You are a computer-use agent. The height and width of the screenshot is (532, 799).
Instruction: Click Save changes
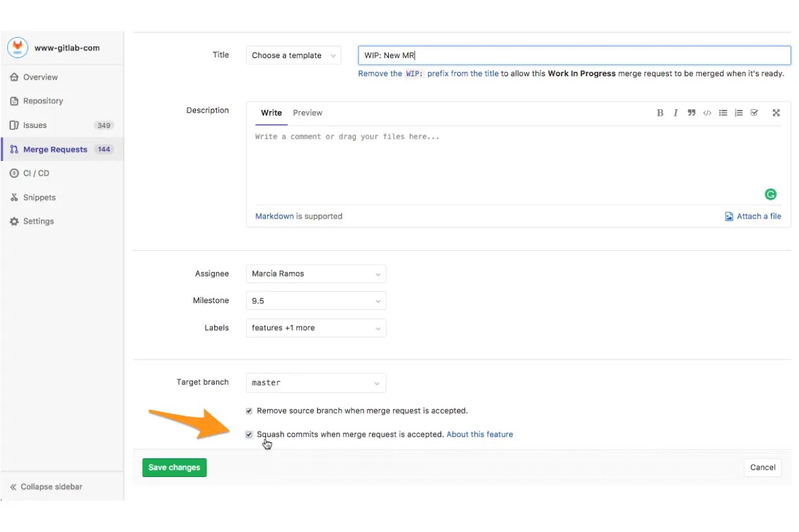point(173,467)
